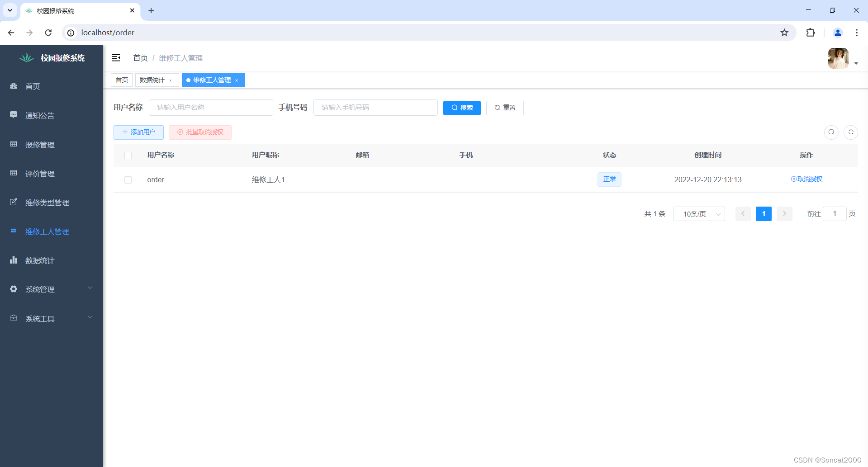Click the table icon next to 评价管理

[x=14, y=173]
